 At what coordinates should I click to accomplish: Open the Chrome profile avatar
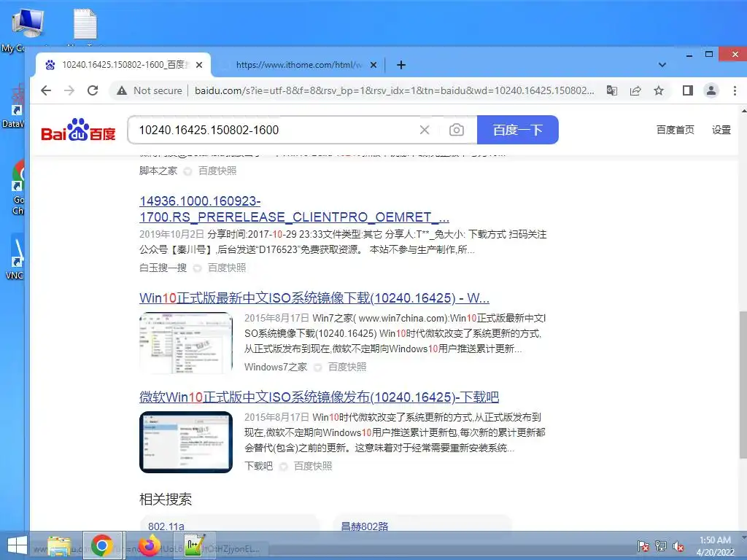pyautogui.click(x=711, y=90)
